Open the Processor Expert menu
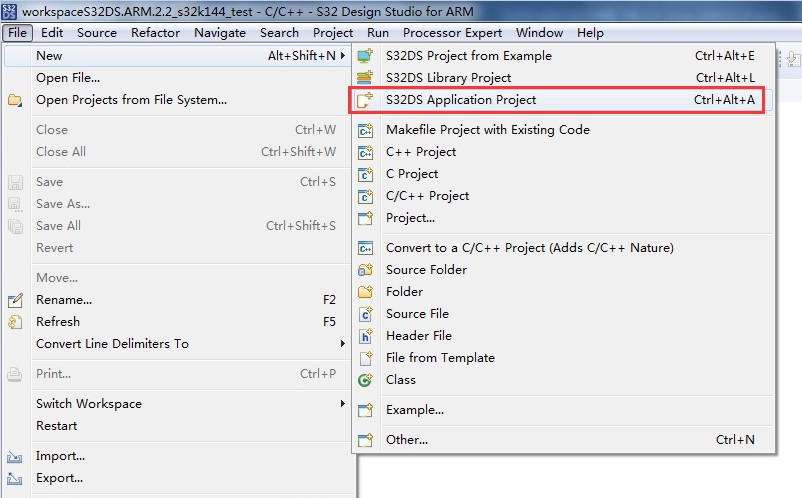Screen dimensions: 802x498 pos(452,33)
